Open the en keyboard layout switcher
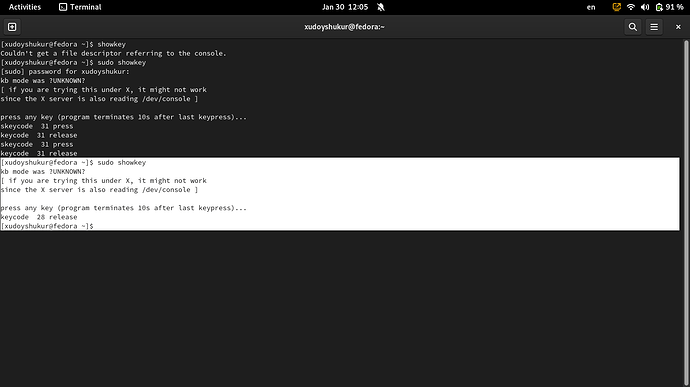The width and height of the screenshot is (690, 387). tap(591, 7)
